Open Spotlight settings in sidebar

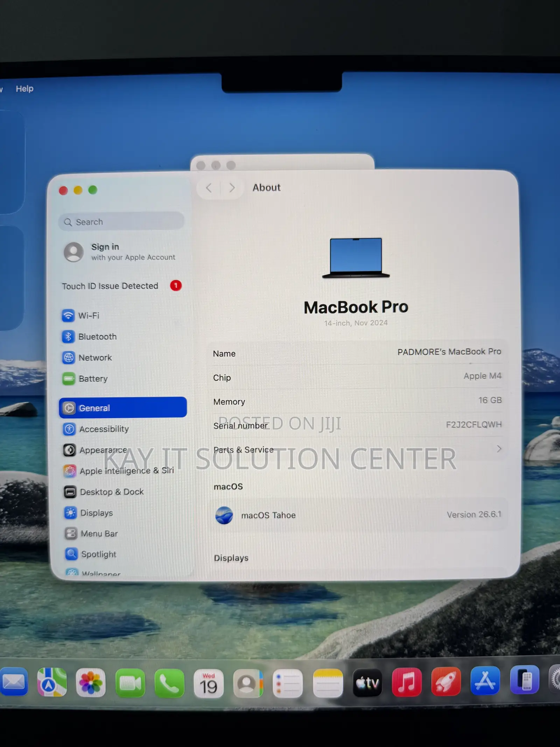pyautogui.click(x=91, y=554)
